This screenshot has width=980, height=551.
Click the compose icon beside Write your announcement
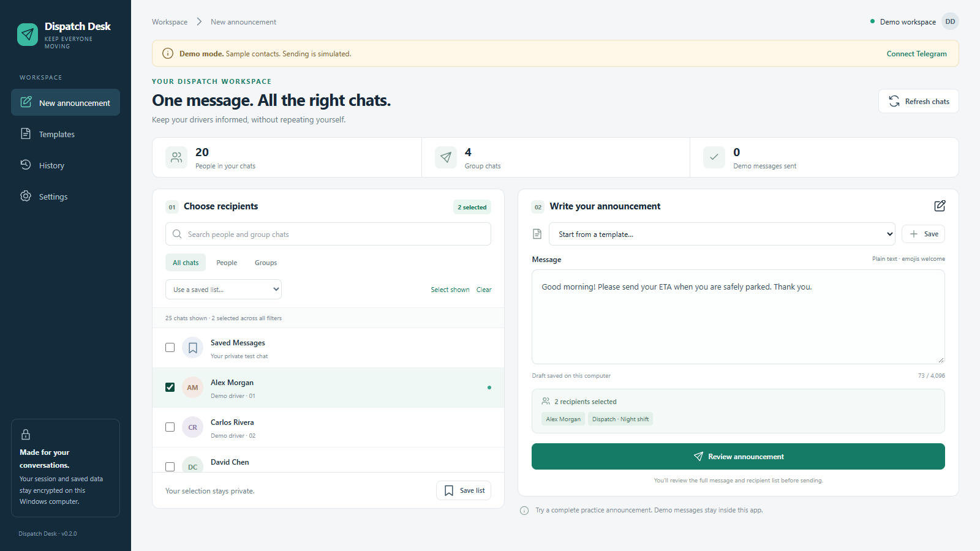tap(940, 206)
